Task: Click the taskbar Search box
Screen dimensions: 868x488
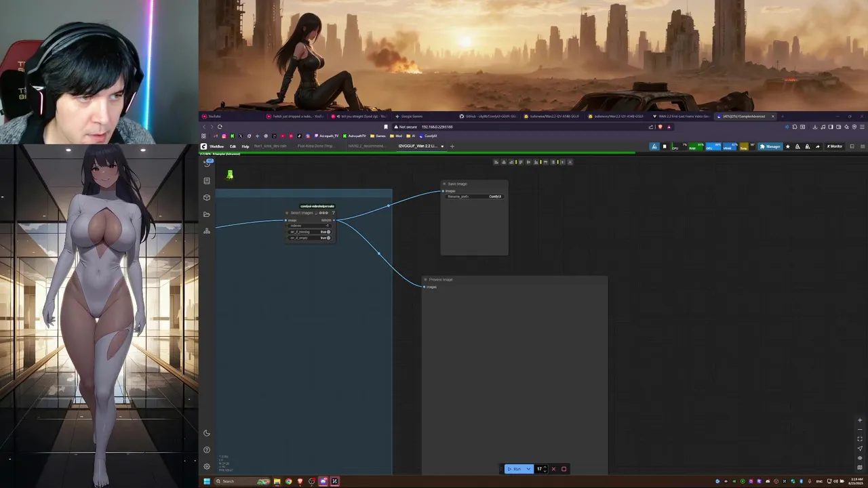Action: tap(242, 481)
